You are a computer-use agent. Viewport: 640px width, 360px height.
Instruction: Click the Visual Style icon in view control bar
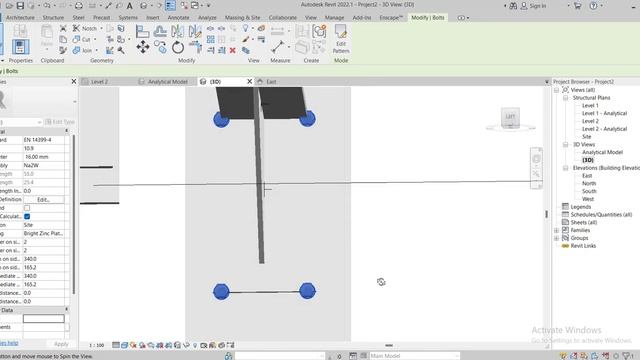[124, 345]
